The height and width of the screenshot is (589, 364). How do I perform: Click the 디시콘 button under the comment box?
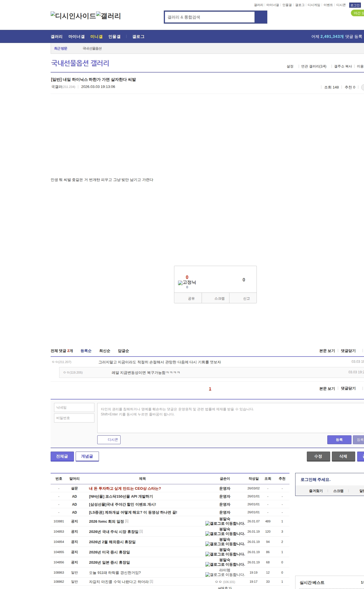coord(109,440)
